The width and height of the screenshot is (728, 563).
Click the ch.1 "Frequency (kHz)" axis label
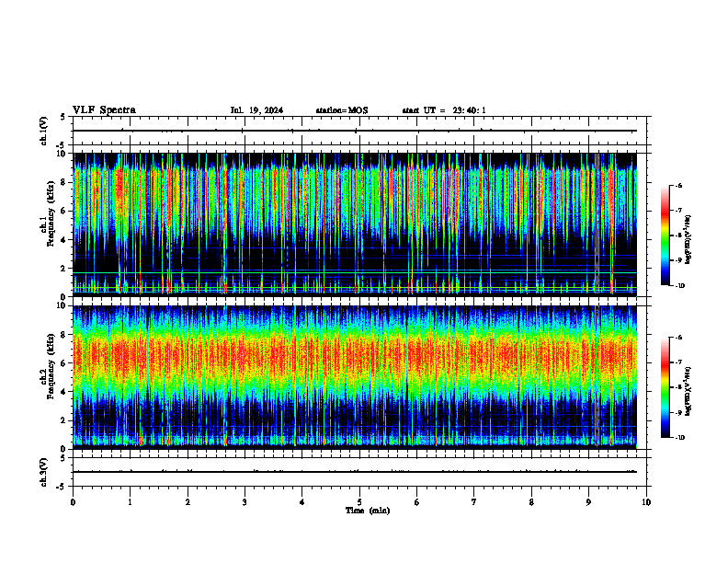pyautogui.click(x=51, y=214)
